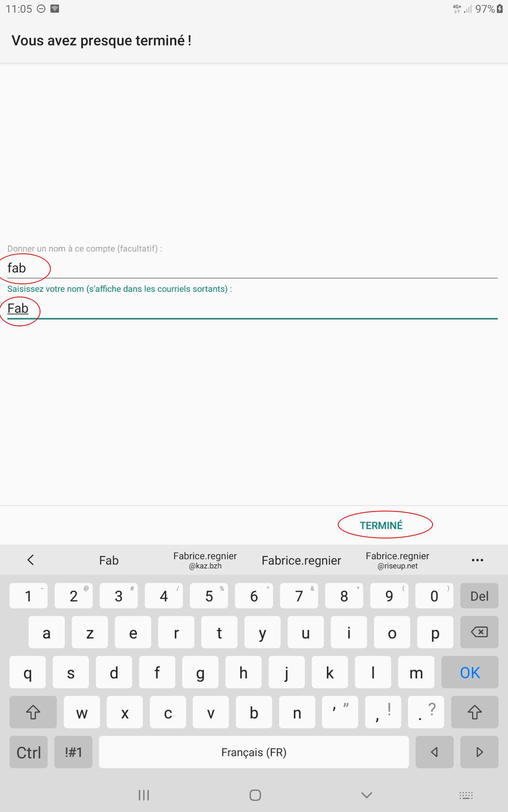
Task: Hide the keyboard with the down chevron
Action: point(366,795)
